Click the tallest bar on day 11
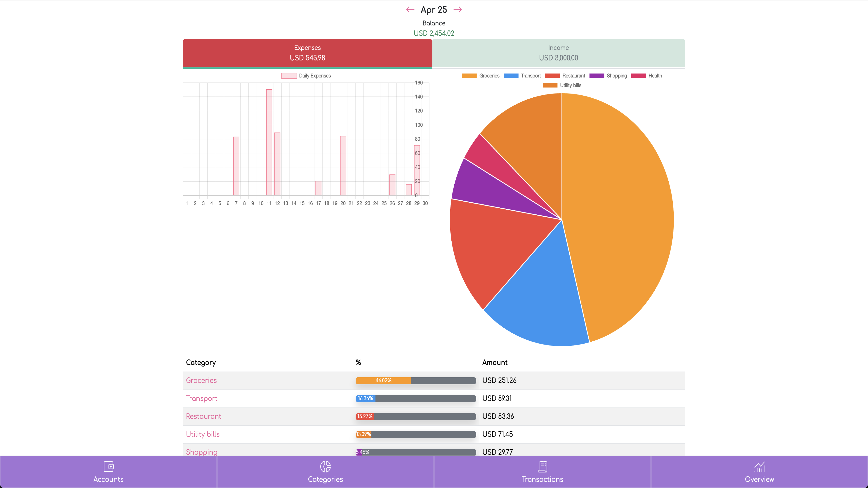868x488 pixels. coord(269,143)
